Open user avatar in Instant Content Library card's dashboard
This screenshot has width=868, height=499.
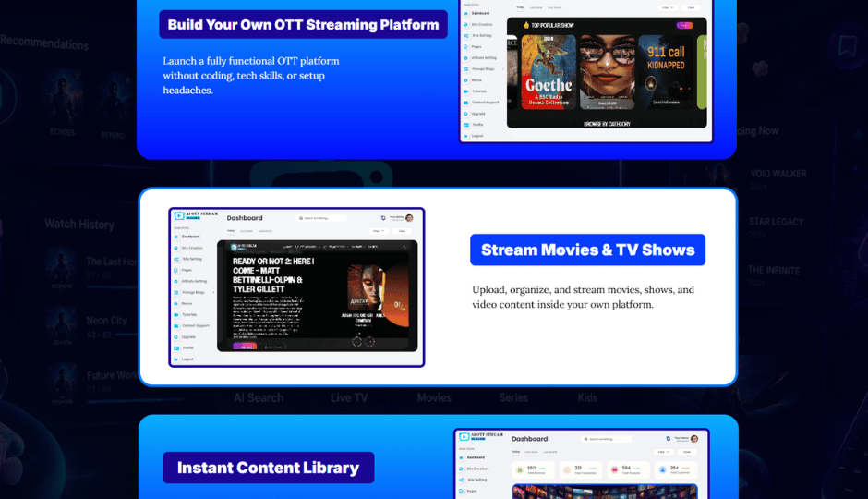694,439
